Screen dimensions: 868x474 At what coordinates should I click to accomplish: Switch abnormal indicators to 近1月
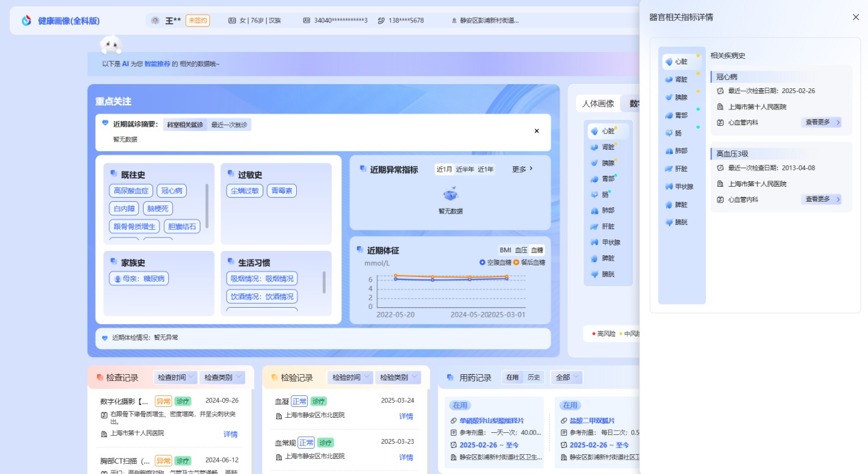444,170
